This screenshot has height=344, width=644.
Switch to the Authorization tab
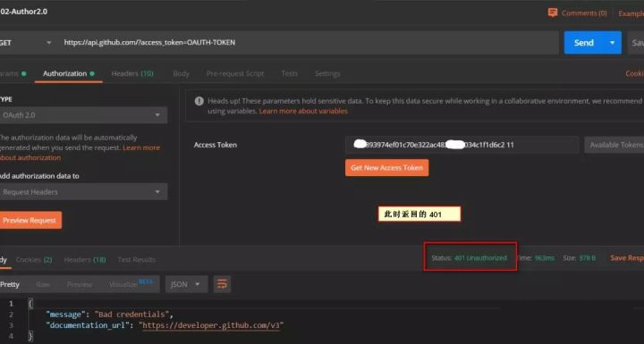[x=68, y=74]
